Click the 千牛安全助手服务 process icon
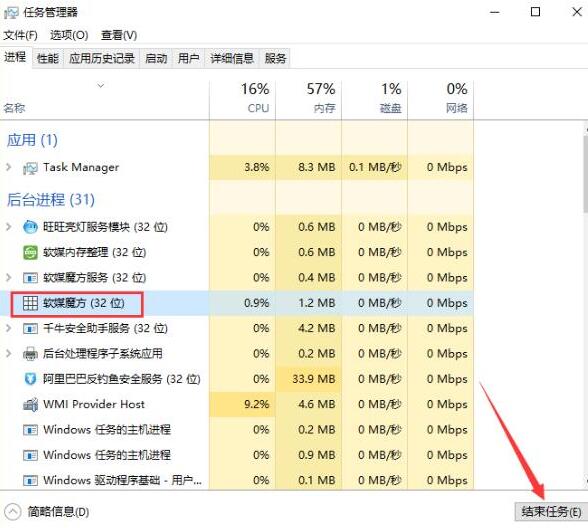 [30, 328]
